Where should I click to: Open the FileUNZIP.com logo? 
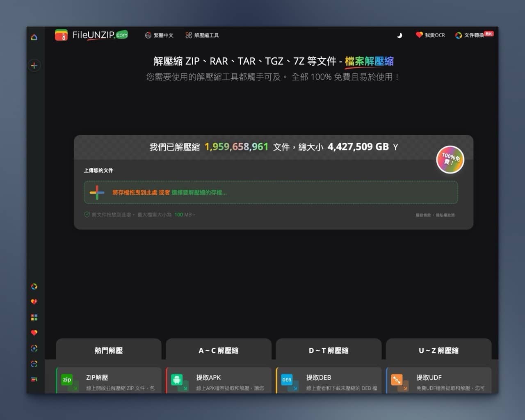(91, 35)
